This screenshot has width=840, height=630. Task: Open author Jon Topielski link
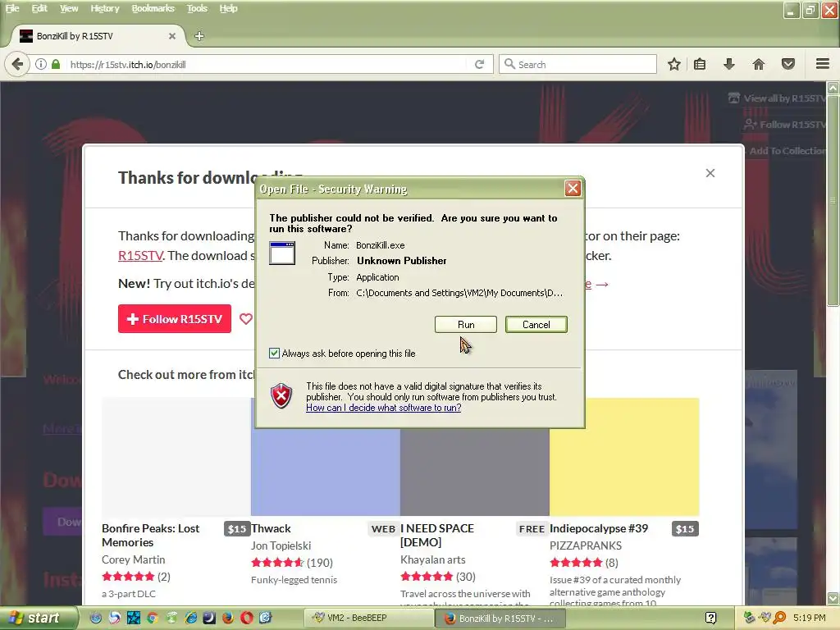point(281,546)
